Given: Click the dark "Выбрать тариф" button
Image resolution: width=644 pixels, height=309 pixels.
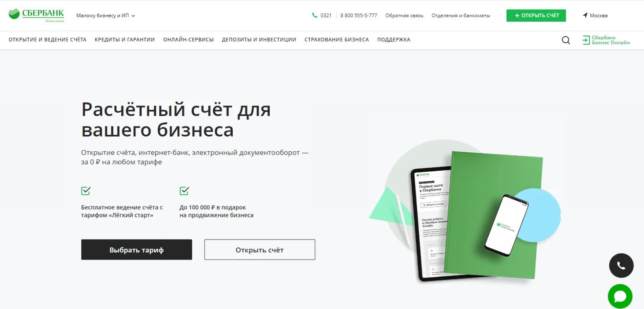Looking at the screenshot, I should pos(137,250).
